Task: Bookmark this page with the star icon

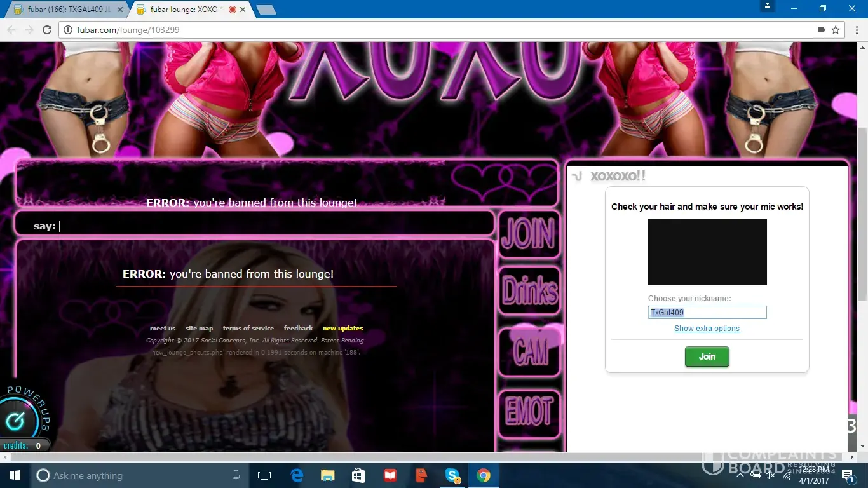Action: pyautogui.click(x=836, y=30)
